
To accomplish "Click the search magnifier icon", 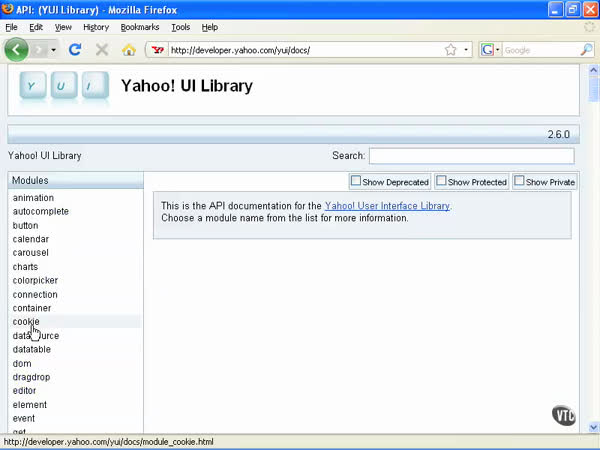I will coord(586,49).
